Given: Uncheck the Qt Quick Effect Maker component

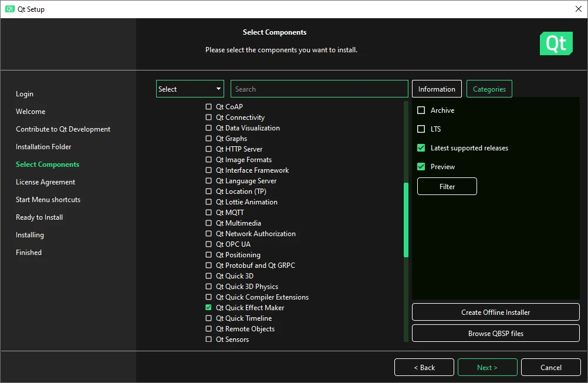Looking at the screenshot, I should 208,307.
